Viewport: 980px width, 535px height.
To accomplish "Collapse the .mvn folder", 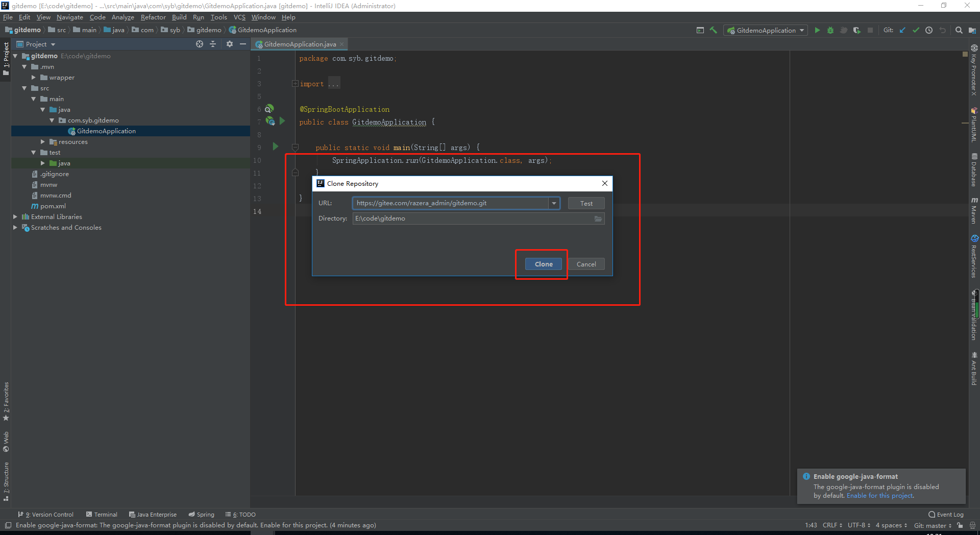I will (24, 67).
